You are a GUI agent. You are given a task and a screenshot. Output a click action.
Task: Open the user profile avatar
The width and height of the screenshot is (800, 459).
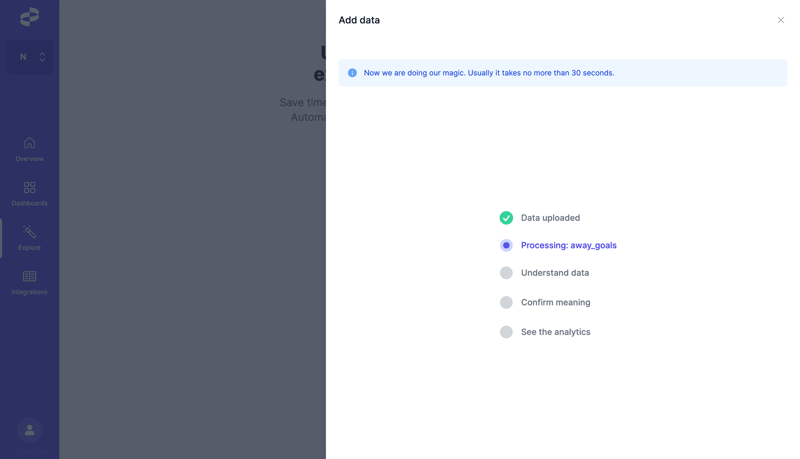[x=30, y=430]
